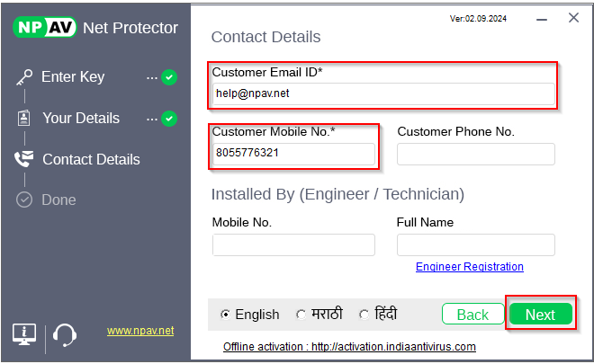Select Hindi language radio button
This screenshot has height=364, width=594.
pos(364,315)
